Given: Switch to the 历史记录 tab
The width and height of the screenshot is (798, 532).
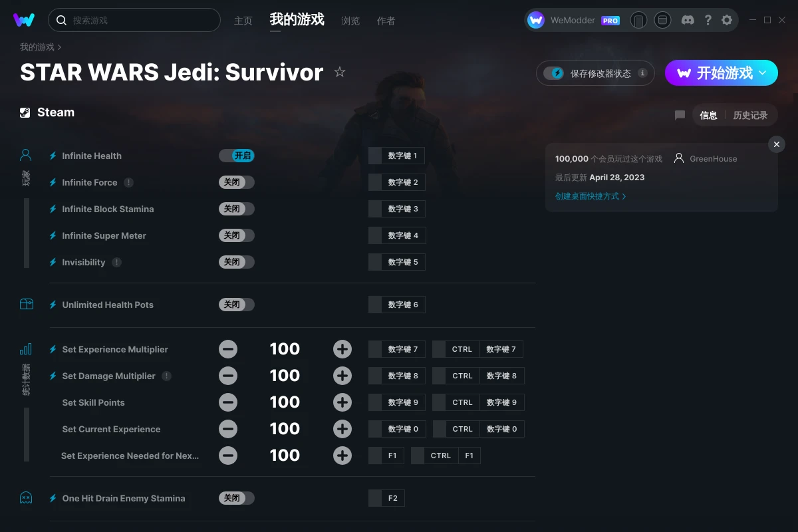Looking at the screenshot, I should coord(750,115).
